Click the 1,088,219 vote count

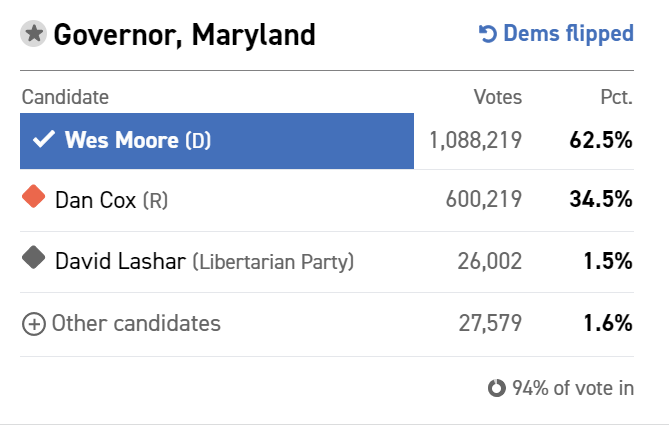[475, 140]
